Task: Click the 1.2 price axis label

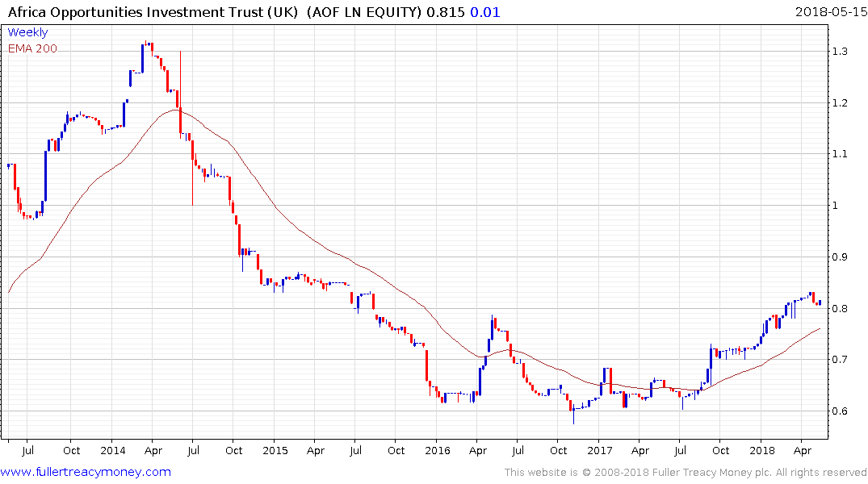Action: click(x=840, y=103)
